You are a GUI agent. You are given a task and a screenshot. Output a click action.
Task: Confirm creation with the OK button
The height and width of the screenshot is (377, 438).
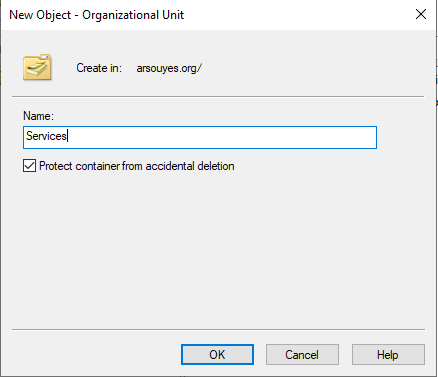[x=217, y=354]
